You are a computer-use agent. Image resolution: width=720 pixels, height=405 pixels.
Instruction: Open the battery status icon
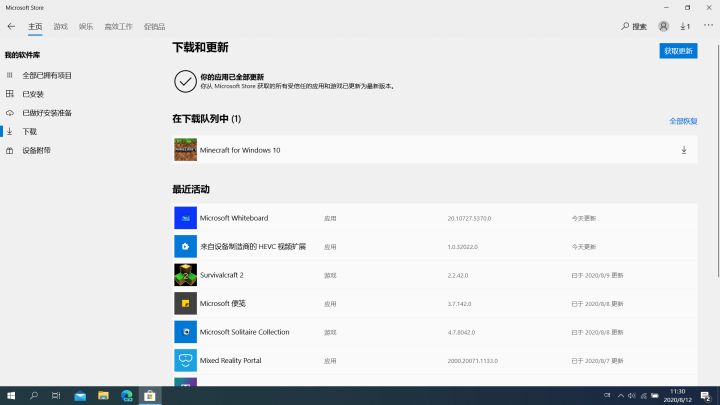click(655, 396)
